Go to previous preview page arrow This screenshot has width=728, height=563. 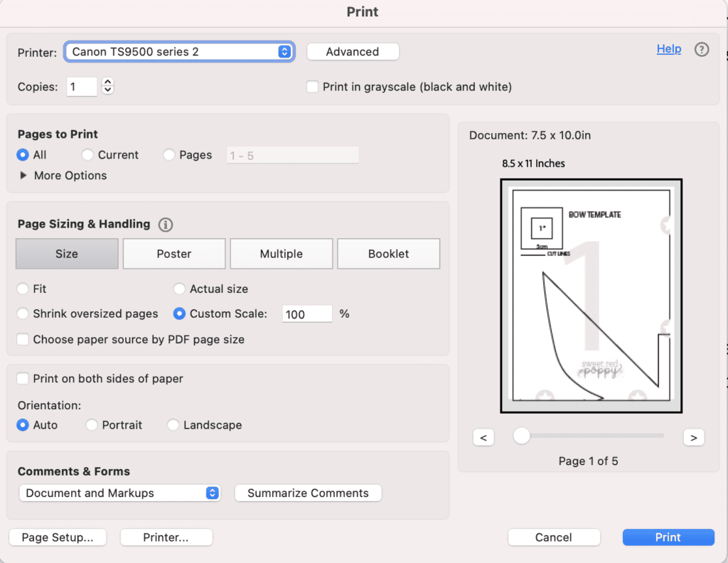click(483, 437)
